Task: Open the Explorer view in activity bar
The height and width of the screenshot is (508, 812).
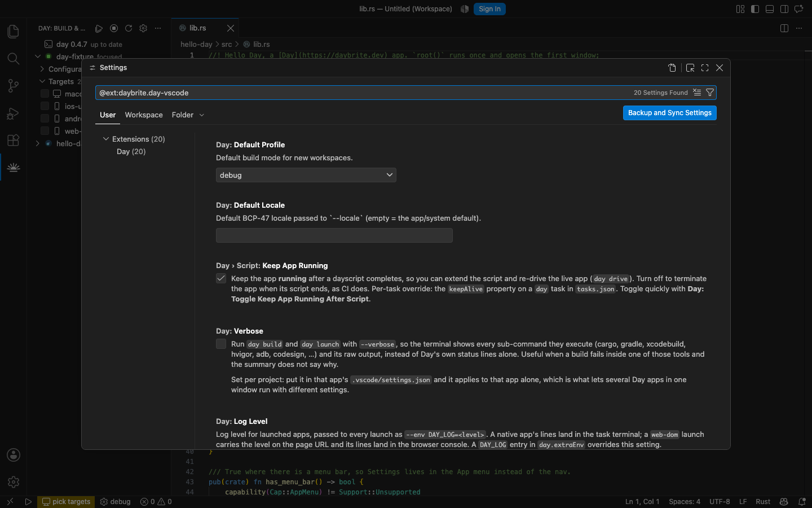Action: [x=14, y=32]
